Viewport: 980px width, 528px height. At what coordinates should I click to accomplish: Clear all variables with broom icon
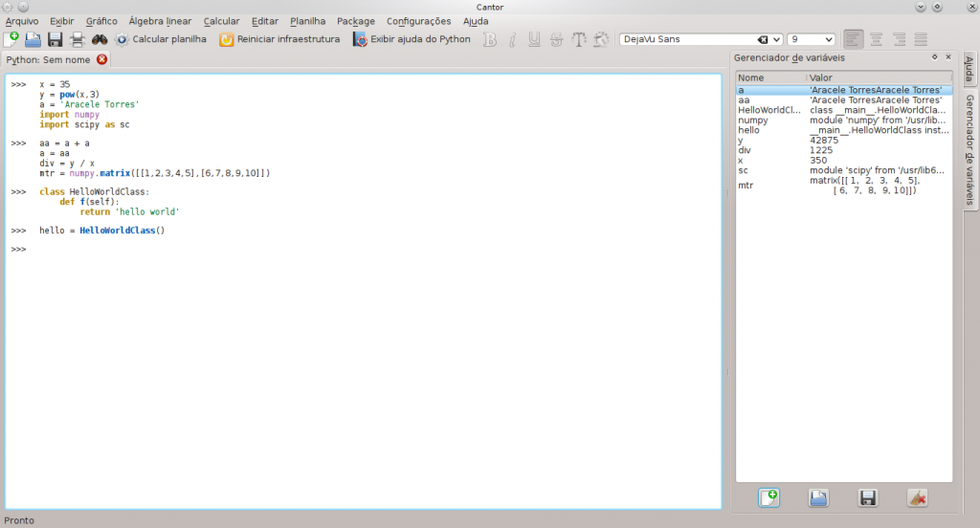[917, 498]
